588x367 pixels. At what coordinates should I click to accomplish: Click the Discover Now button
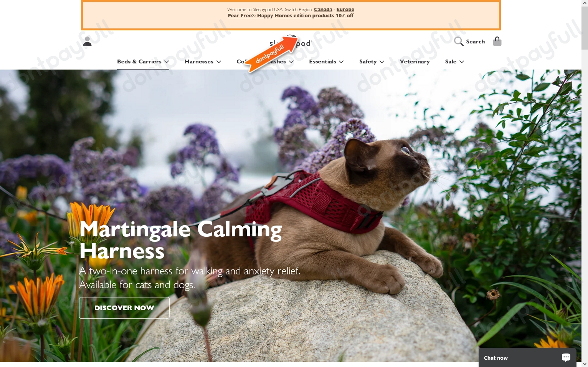(x=124, y=308)
